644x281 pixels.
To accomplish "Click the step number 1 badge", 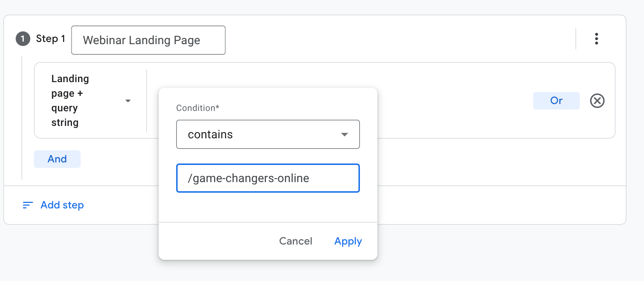I will 23,39.
